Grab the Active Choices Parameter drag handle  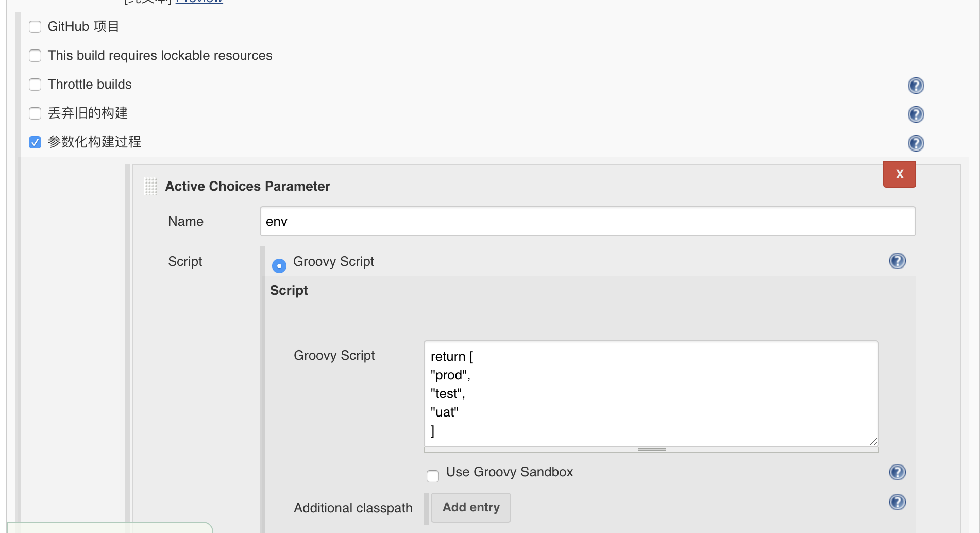pos(151,187)
